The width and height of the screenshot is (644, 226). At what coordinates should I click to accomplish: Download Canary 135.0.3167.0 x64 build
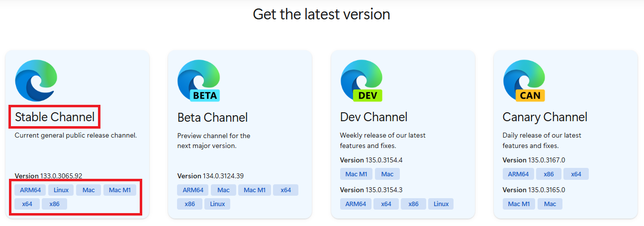tap(576, 174)
